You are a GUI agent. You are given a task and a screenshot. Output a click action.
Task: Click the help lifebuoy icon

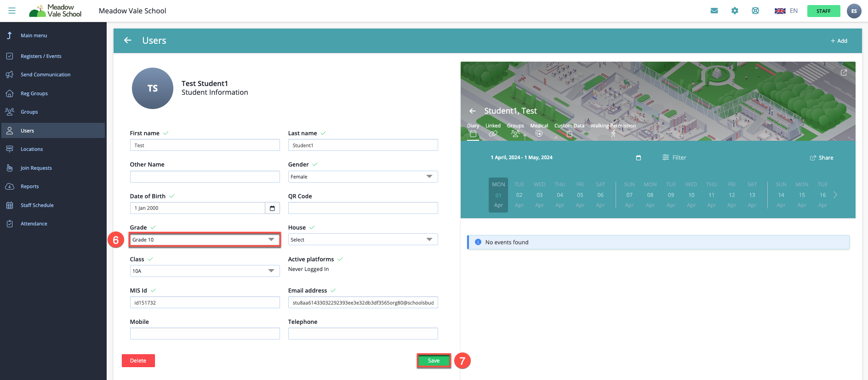point(755,11)
